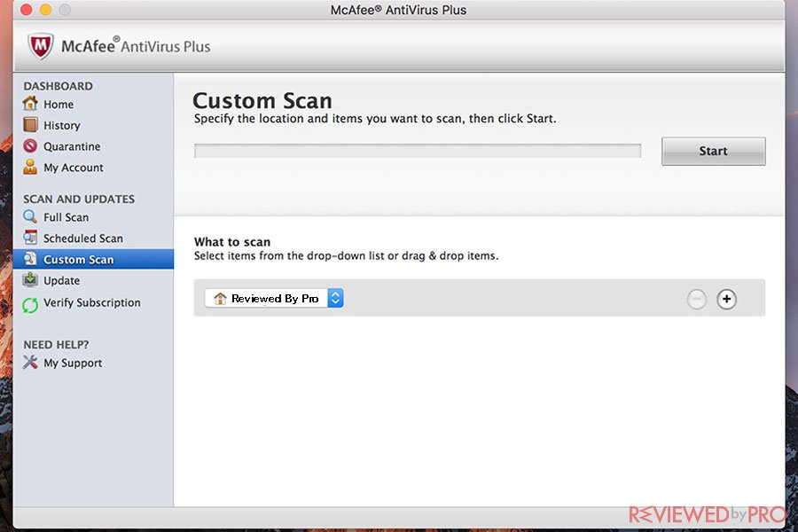The height and width of the screenshot is (532, 798).
Task: Click the 'What to scan' label
Action: (x=232, y=242)
